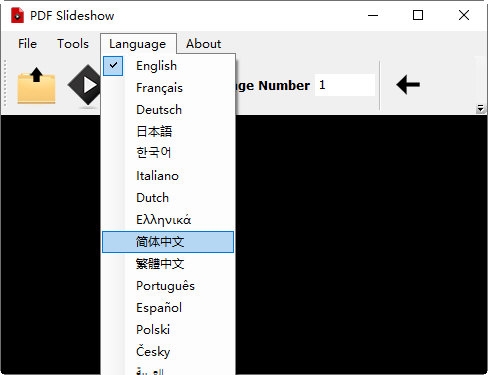Click the back arrow to previous page
Image resolution: width=488 pixels, height=375 pixels.
[x=408, y=85]
